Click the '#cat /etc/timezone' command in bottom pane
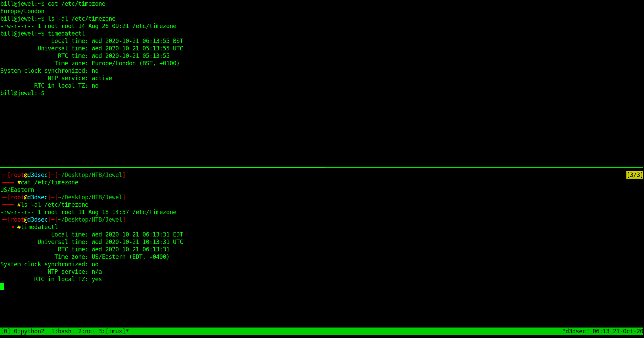Viewport: 644px width, 338px height. 48,182
